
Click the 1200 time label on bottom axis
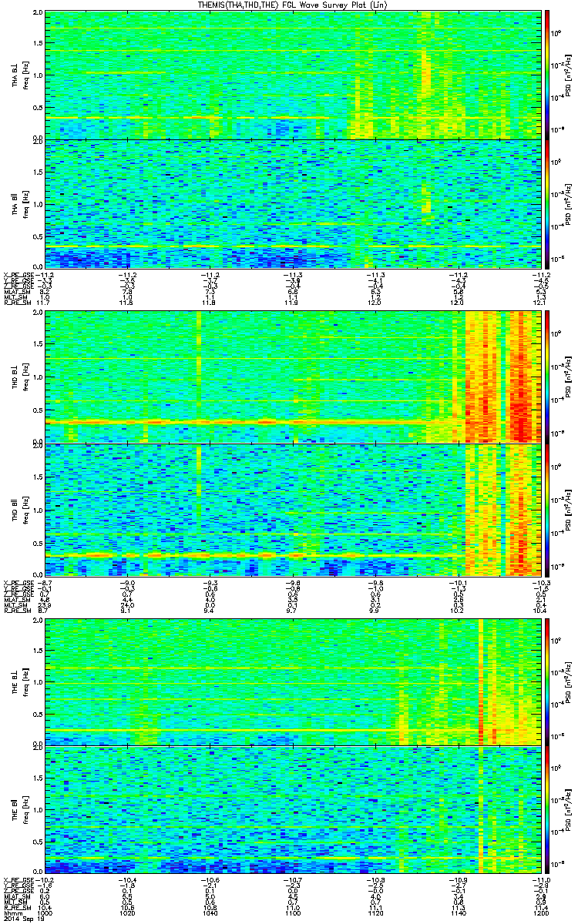pyautogui.click(x=540, y=913)
